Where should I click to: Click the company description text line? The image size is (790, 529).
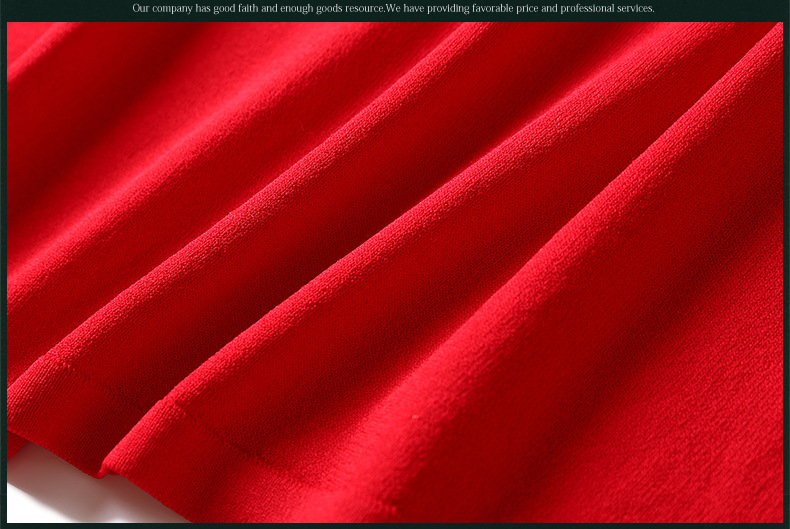[393, 9]
